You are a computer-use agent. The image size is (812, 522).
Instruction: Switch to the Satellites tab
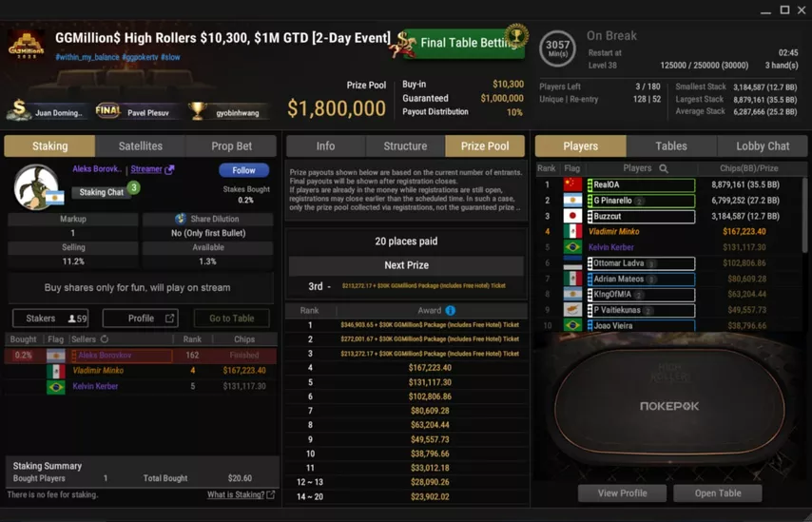[141, 146]
